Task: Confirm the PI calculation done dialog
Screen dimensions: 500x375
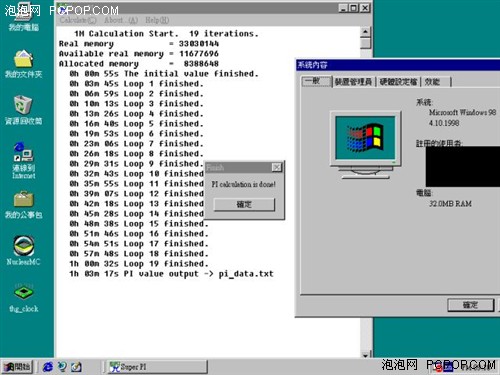Action: [244, 204]
